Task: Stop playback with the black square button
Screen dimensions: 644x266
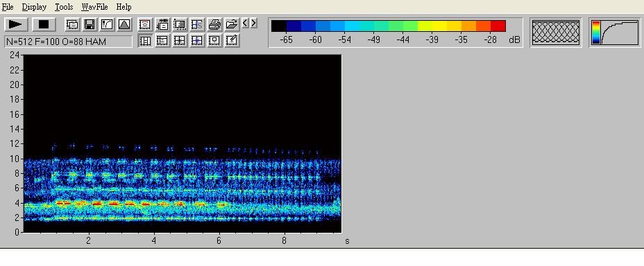Action: tap(44, 25)
